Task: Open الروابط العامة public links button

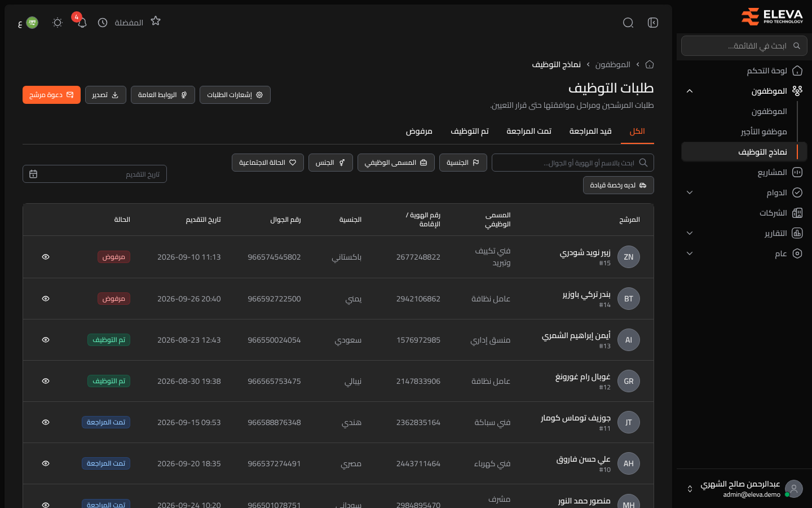Action: pyautogui.click(x=163, y=95)
